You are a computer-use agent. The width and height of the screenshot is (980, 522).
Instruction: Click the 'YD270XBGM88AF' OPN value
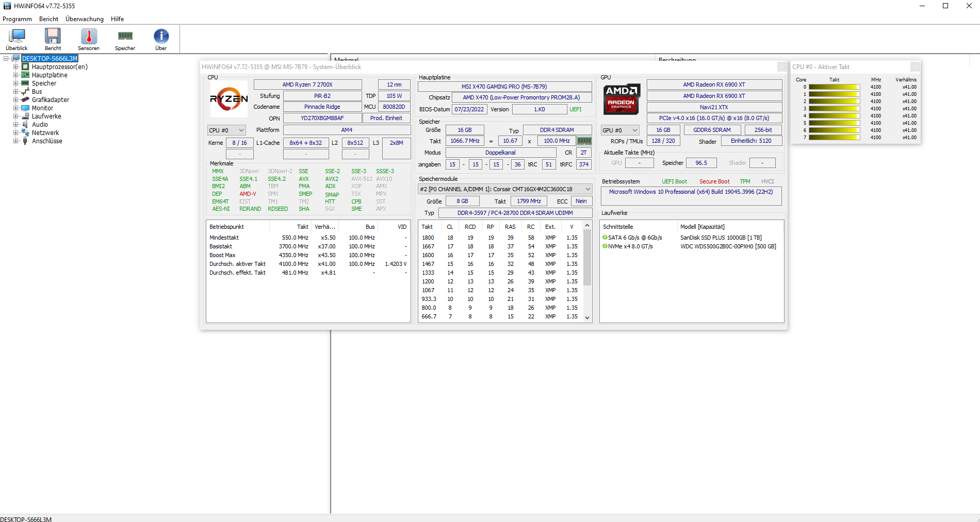(322, 118)
